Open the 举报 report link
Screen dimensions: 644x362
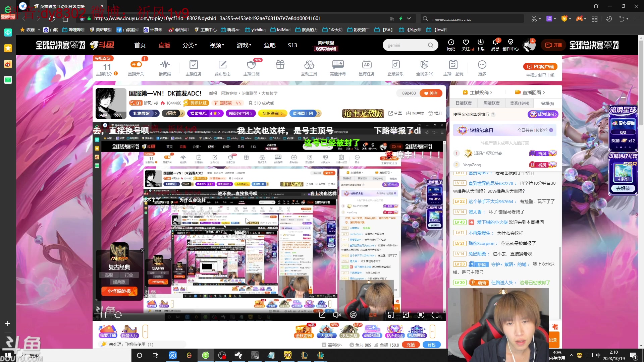click(213, 94)
